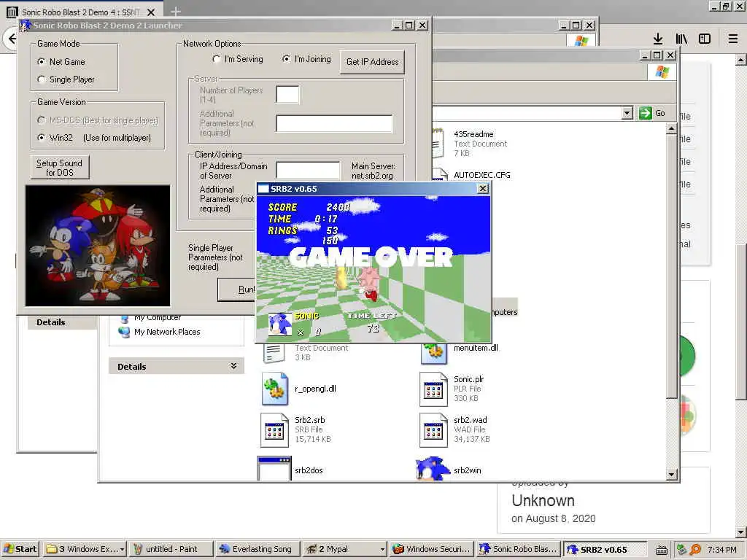Click the launcher Sonic characters artwork

[98, 246]
